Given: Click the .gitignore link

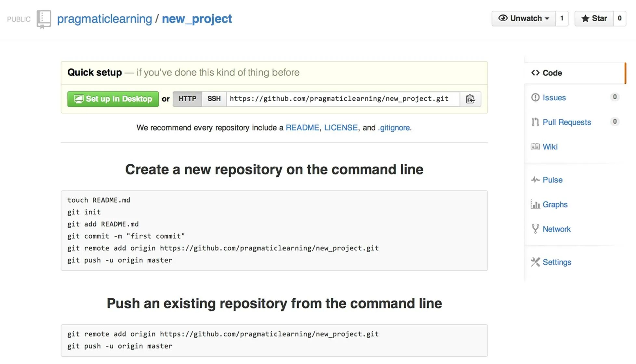Looking at the screenshot, I should 394,128.
